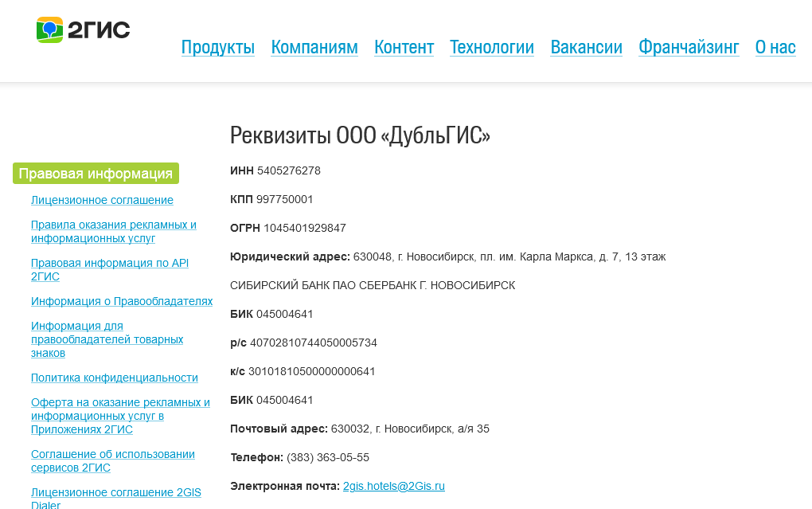This screenshot has width=812, height=509.
Task: Select the Правовая информация sidebar heading
Action: coord(96,173)
